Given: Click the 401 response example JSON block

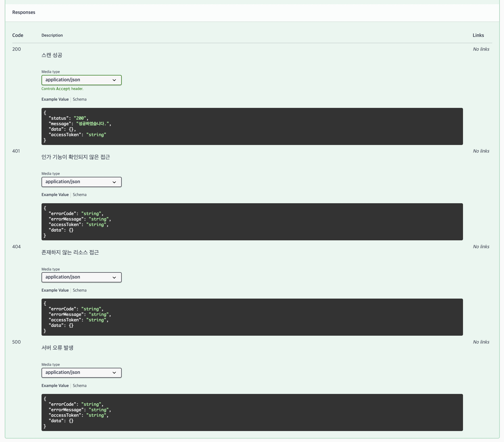Looking at the screenshot, I should [252, 222].
